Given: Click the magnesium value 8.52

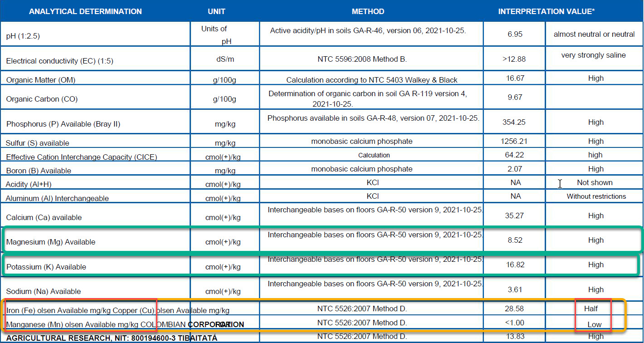Looking at the screenshot, I should (x=514, y=240).
